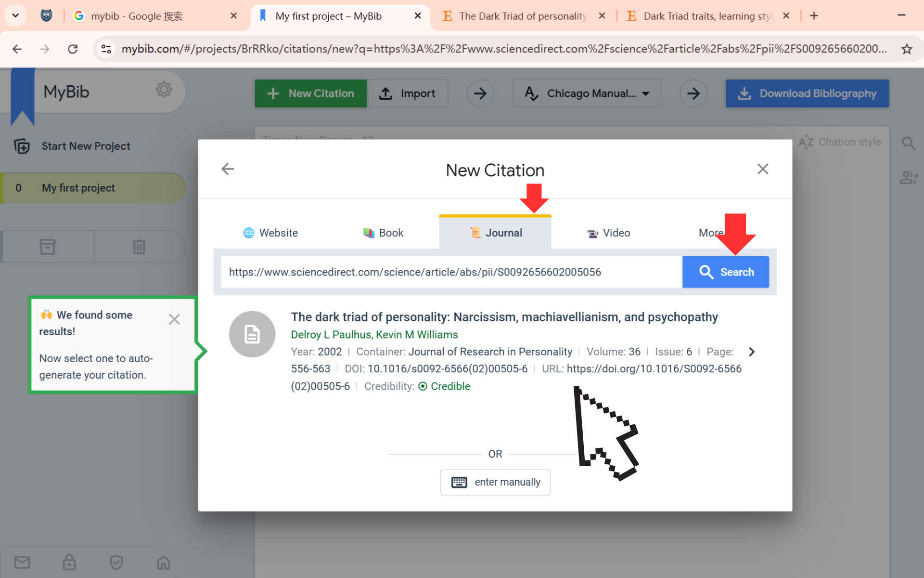The width and height of the screenshot is (924, 578).
Task: Click the settings gear next to MyBib
Action: (164, 90)
